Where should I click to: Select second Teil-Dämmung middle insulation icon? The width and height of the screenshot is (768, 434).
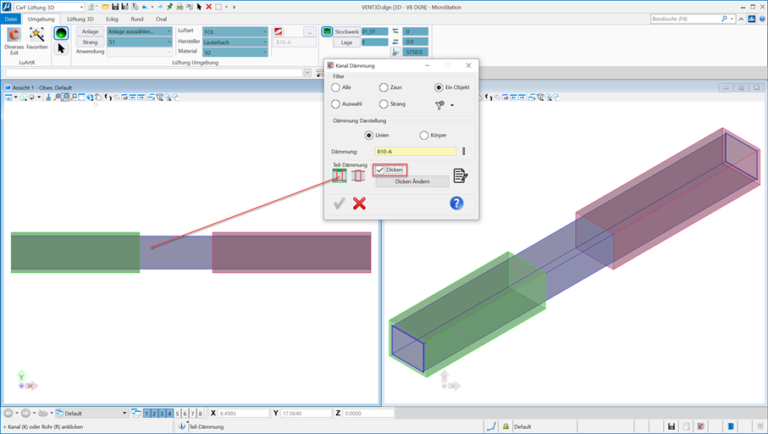358,175
